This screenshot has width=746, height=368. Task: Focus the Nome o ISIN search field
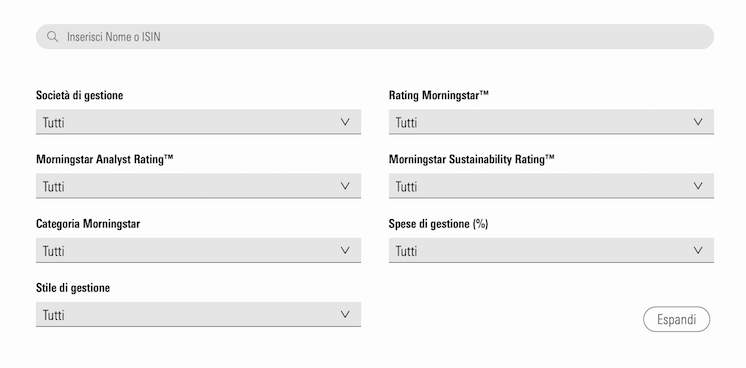(375, 37)
